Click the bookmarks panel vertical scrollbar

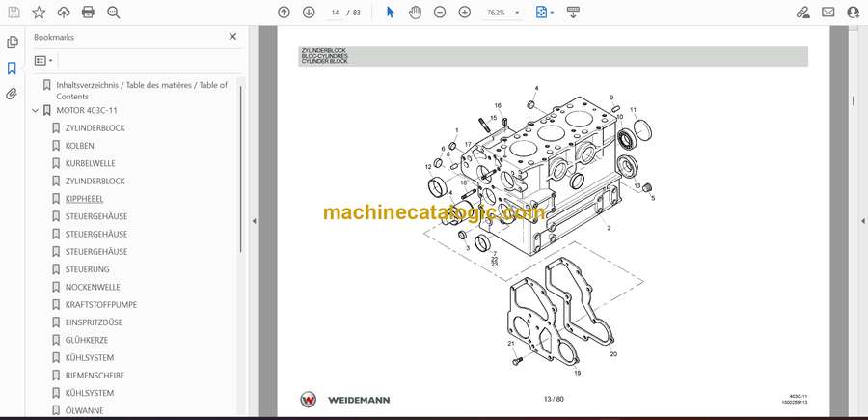pos(240,169)
